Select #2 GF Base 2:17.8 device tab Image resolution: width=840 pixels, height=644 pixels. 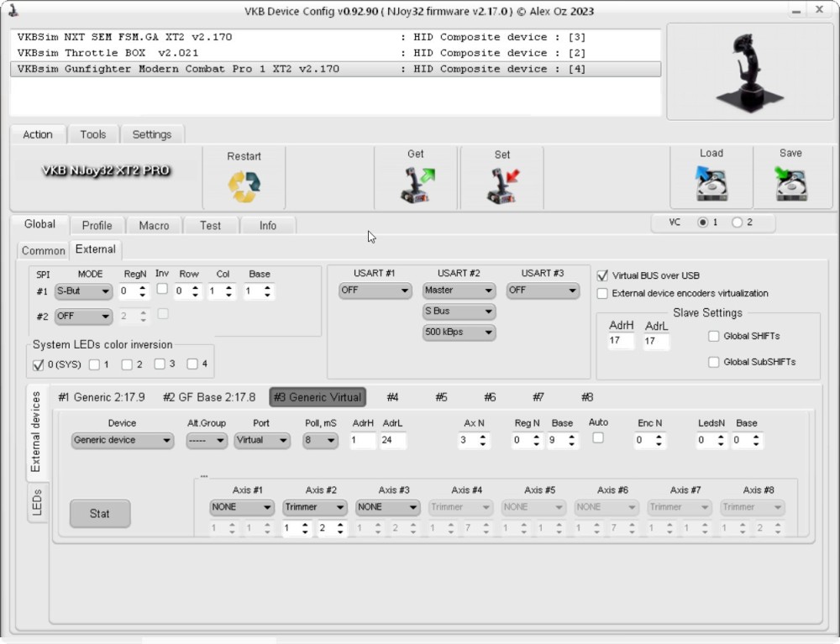click(209, 397)
